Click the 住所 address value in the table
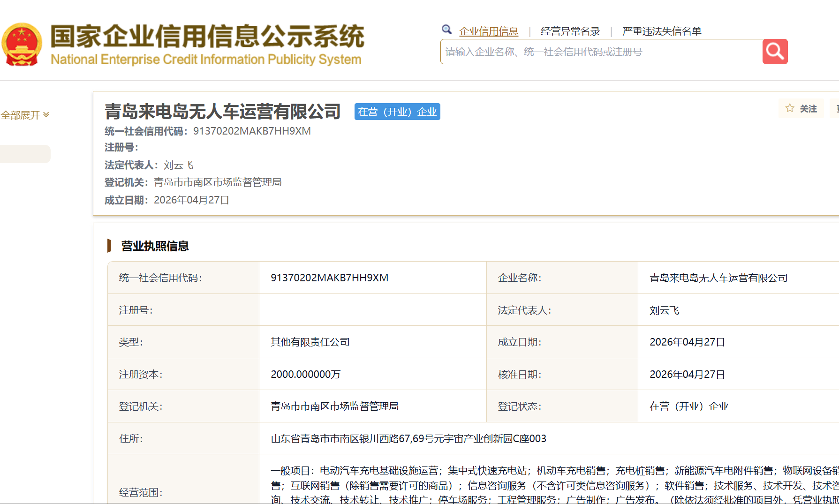Viewport: 839px width, 504px height. [x=408, y=438]
